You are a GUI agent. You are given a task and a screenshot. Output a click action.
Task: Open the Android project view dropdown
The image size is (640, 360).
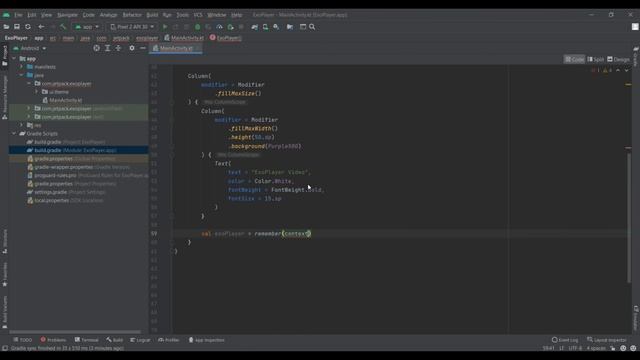point(29,48)
